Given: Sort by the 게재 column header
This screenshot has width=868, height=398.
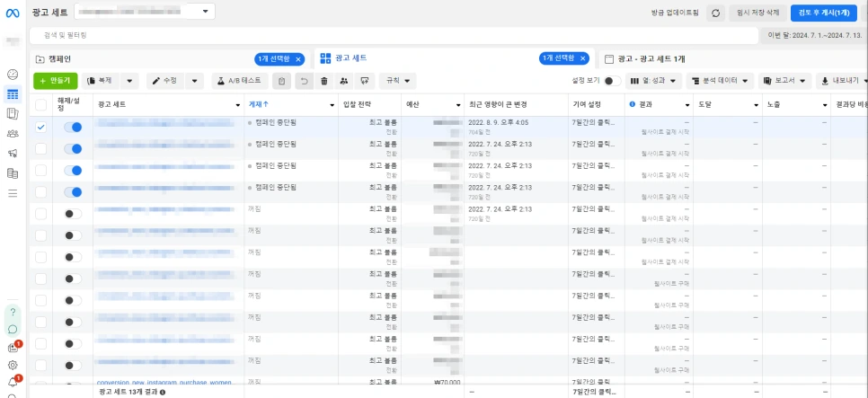Looking at the screenshot, I should pos(259,104).
